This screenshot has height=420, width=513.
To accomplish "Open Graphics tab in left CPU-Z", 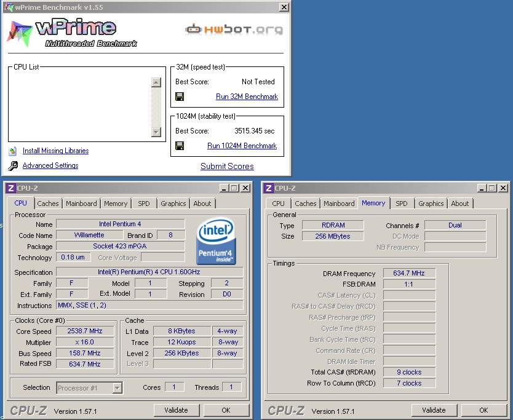I will point(173,204).
